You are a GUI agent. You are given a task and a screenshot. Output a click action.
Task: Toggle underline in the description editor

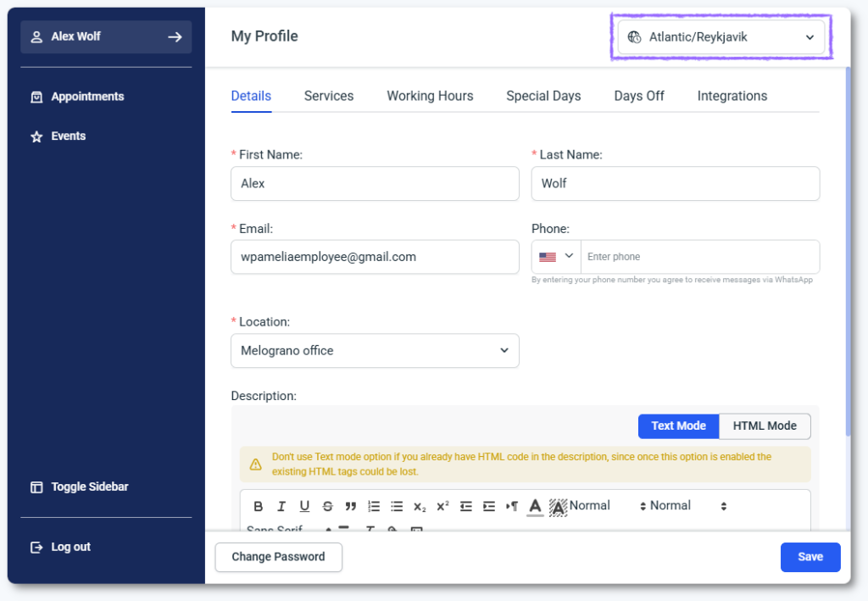(304, 506)
